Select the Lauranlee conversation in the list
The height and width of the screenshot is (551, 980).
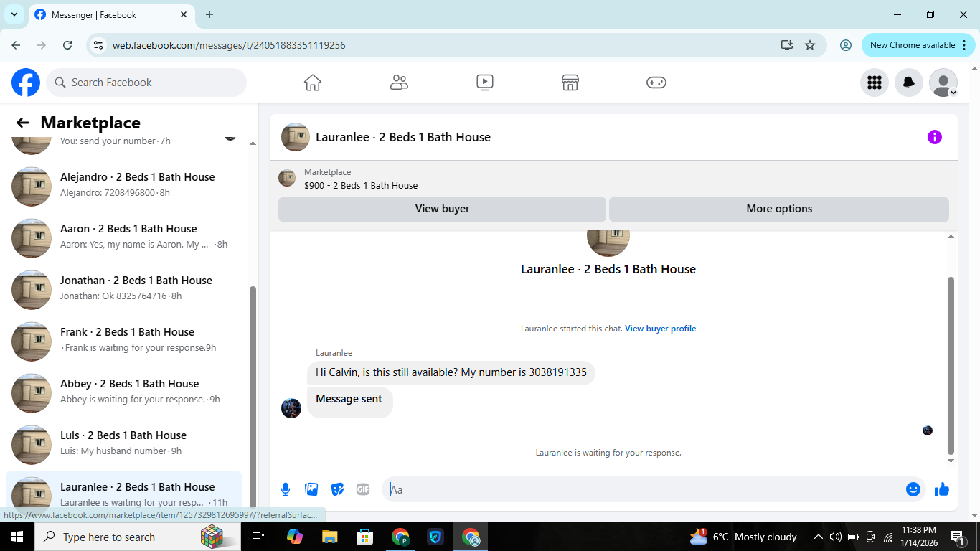[123, 491]
